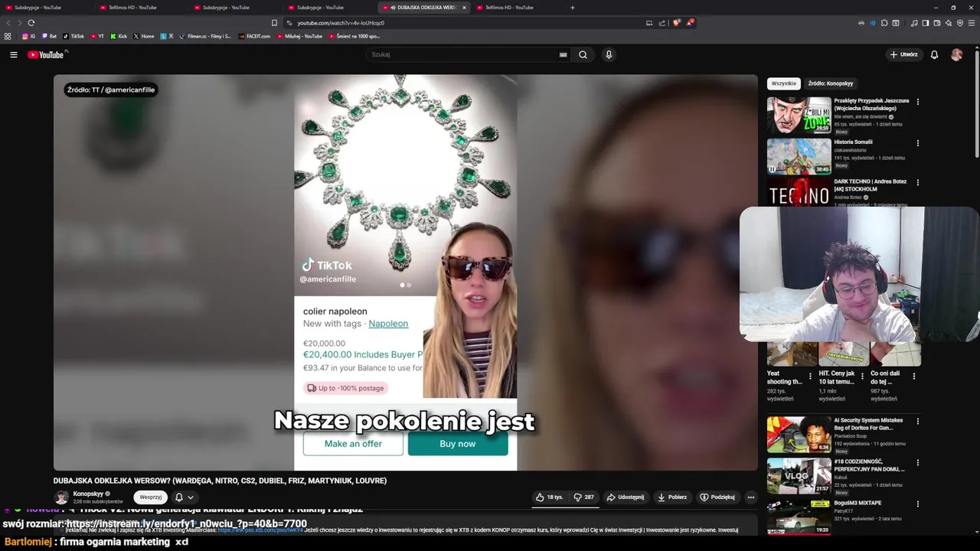Viewport: 980px width, 551px height.
Task: Like the video with thumbs up
Action: (x=549, y=497)
